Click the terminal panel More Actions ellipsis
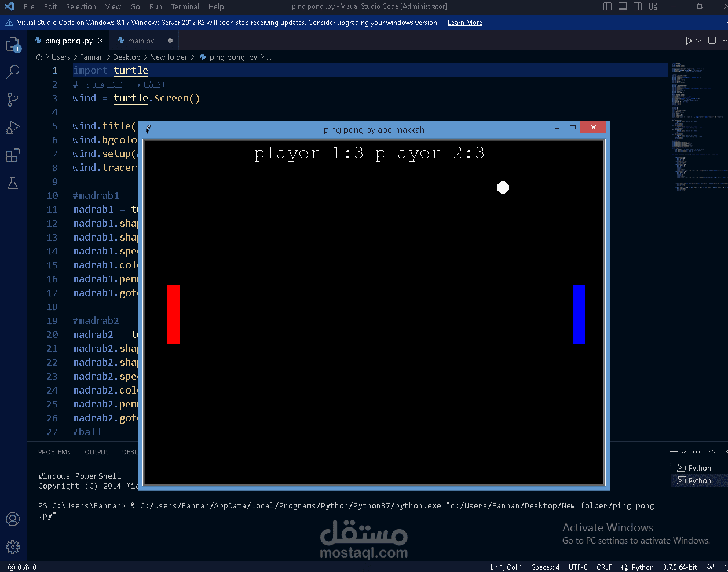This screenshot has width=728, height=572. (697, 452)
